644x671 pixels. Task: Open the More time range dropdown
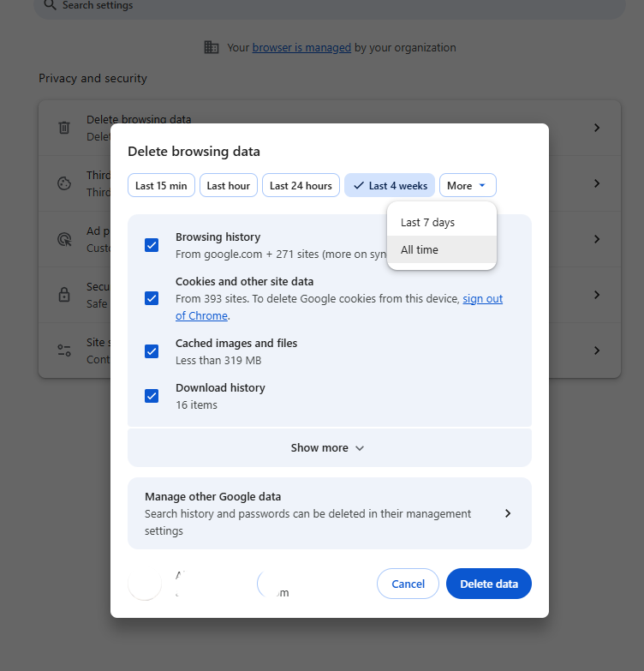467,186
